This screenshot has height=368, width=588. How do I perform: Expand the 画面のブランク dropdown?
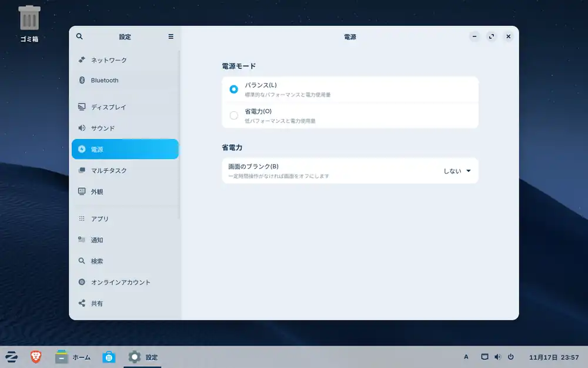[x=457, y=171]
